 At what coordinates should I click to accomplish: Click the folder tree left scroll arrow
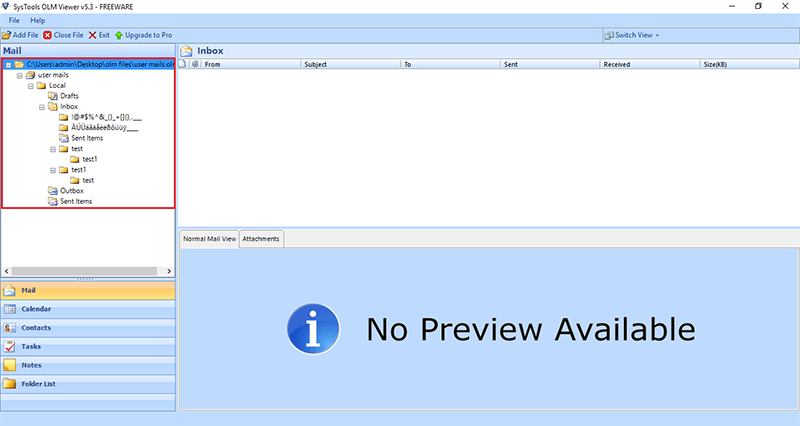tap(7, 271)
